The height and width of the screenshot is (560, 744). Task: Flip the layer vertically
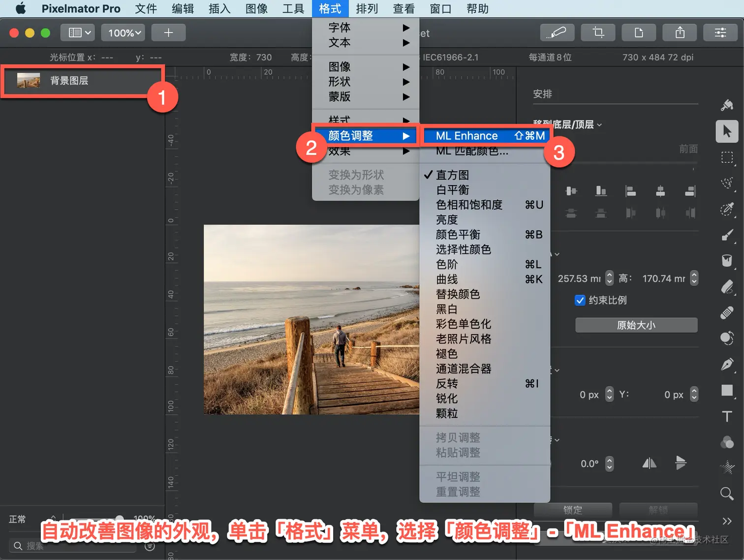[x=681, y=463]
